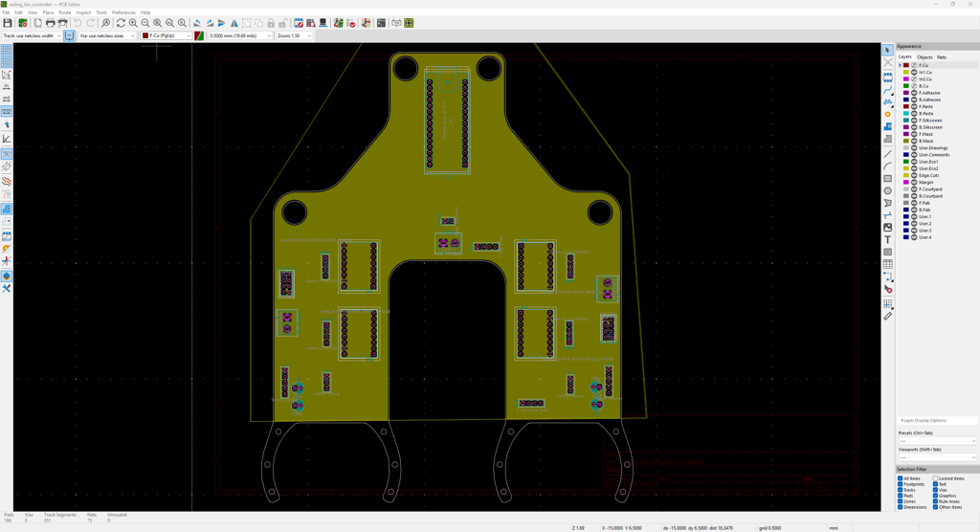The height and width of the screenshot is (532, 980).
Task: Switch units to inches in left toolbar
Action: pos(7,86)
